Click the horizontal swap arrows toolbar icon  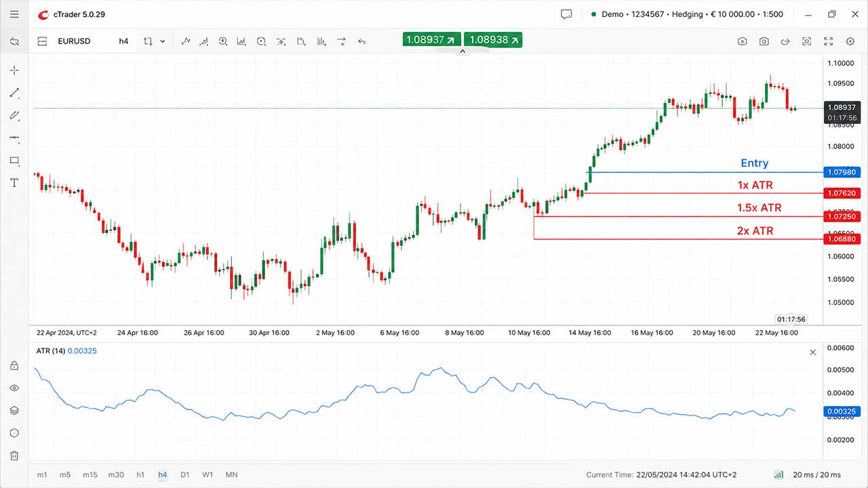(342, 41)
